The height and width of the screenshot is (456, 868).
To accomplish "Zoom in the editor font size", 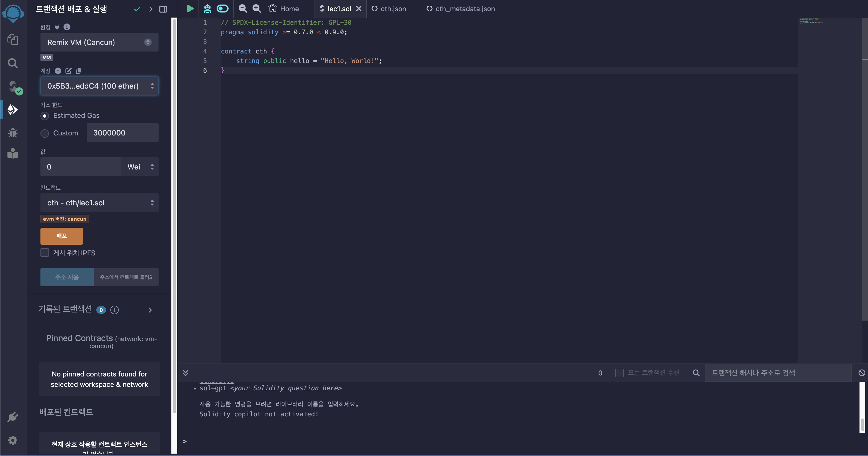I will pos(257,9).
